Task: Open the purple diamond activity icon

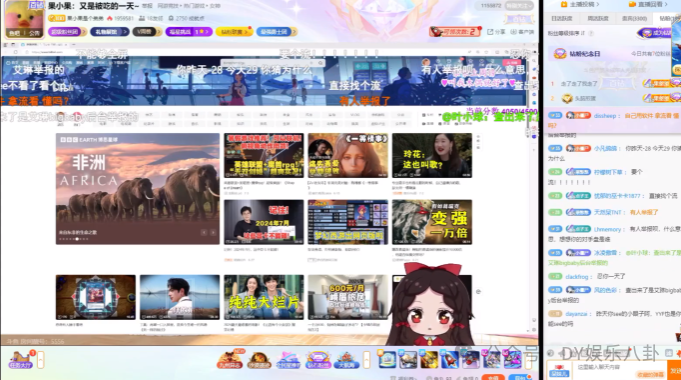Action: coord(317,360)
